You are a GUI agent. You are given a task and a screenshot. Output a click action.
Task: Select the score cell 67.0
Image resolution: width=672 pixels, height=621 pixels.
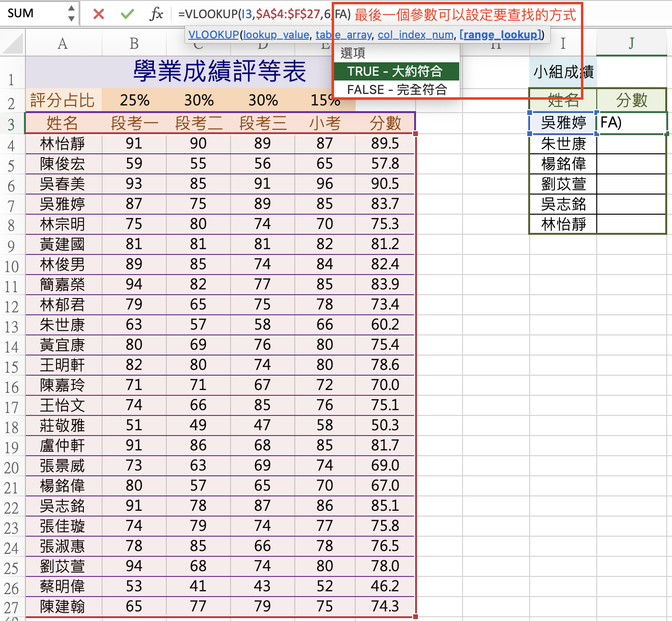pos(385,486)
